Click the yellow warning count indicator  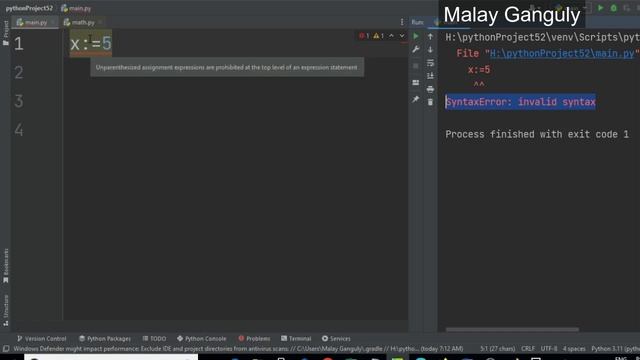coord(378,36)
